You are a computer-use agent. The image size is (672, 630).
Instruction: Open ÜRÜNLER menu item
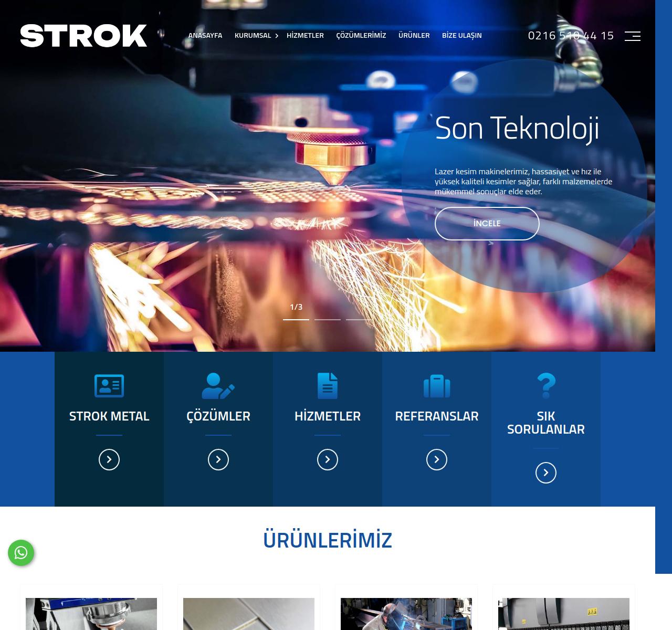coord(414,35)
